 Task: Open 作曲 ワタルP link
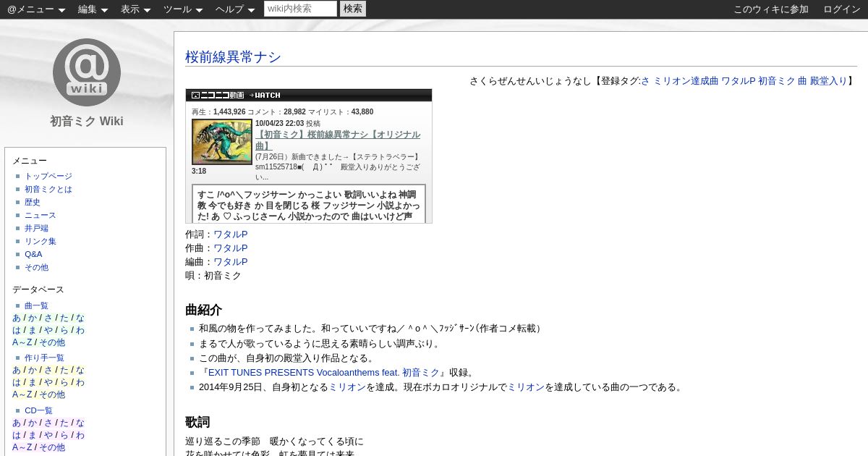click(x=230, y=248)
